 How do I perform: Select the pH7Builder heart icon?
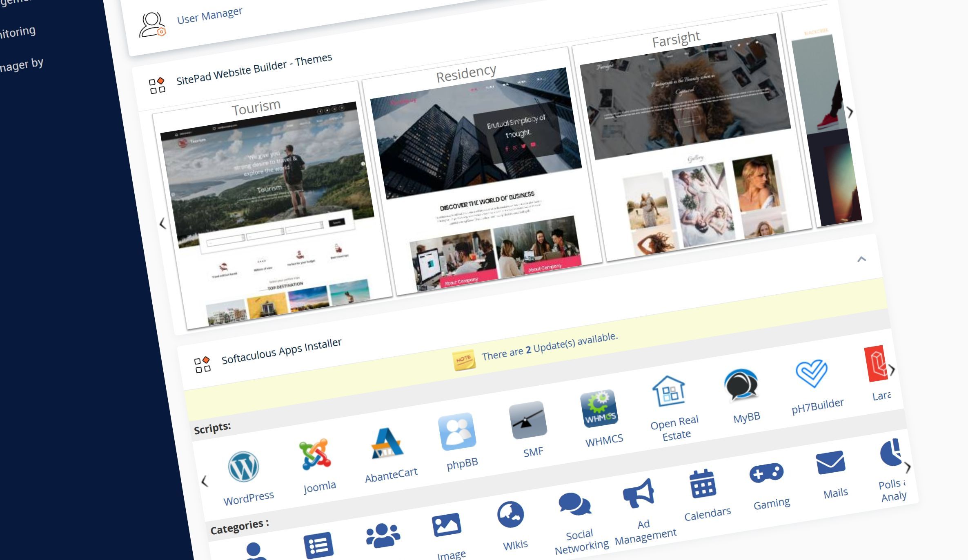coord(812,373)
